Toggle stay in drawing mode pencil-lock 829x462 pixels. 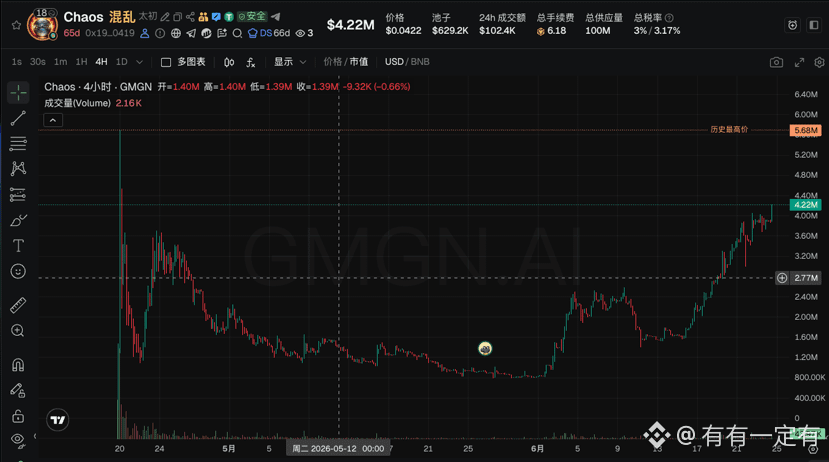[x=19, y=391]
